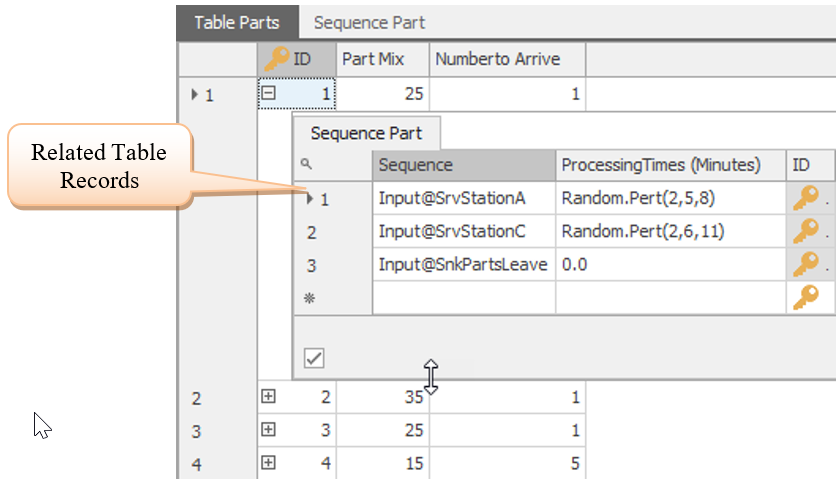Click empty ProcessingTimes cell in new row
The image size is (837, 479).
[x=671, y=297]
